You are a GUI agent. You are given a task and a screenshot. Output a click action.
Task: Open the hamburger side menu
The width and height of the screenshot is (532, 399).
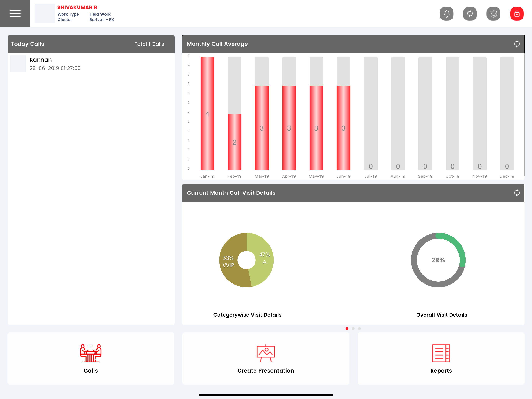click(x=15, y=13)
